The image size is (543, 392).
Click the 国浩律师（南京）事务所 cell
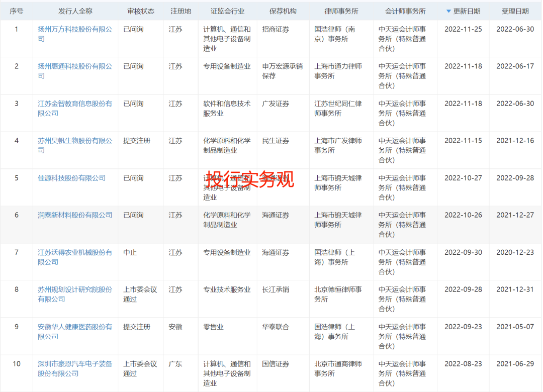334,34
